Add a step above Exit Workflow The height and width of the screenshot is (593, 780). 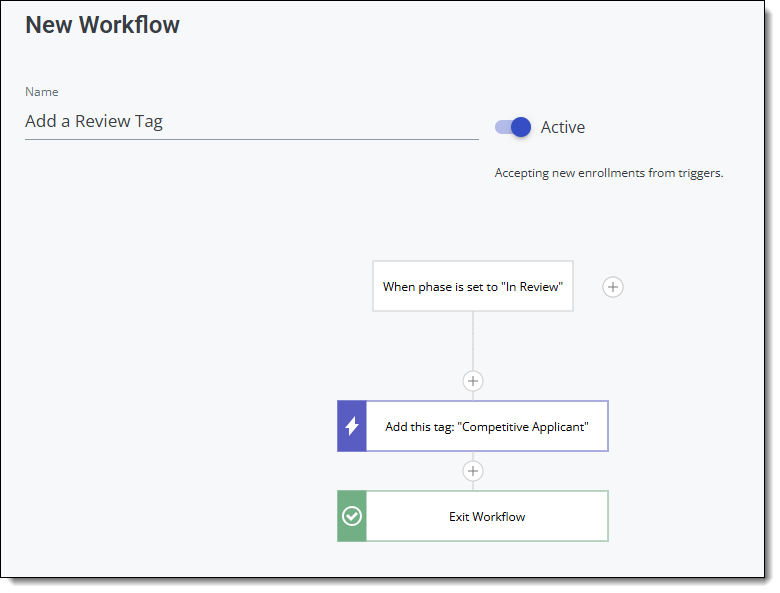473,471
